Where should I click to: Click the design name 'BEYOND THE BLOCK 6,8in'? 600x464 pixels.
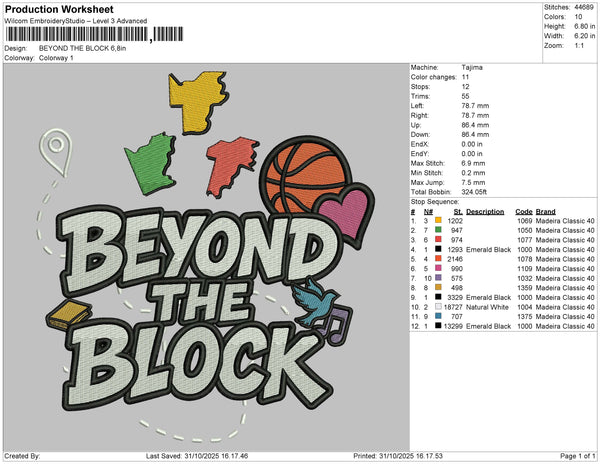82,48
